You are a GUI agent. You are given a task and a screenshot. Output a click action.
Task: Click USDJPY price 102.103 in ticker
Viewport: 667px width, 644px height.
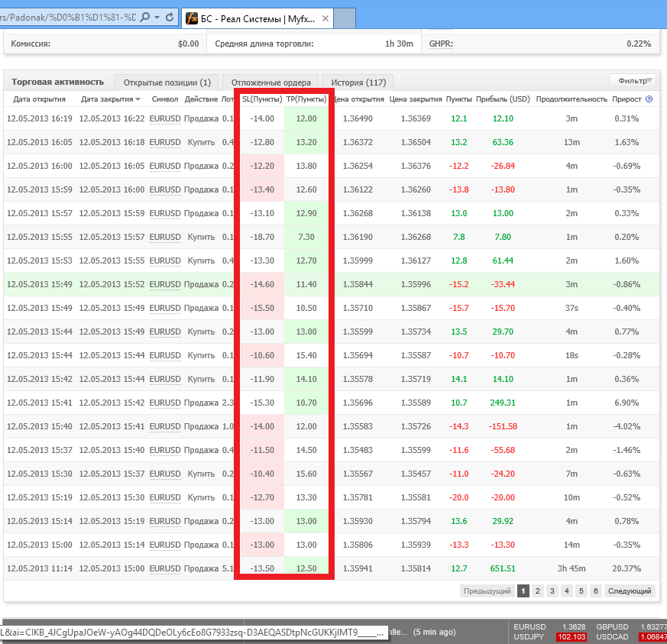tap(571, 637)
